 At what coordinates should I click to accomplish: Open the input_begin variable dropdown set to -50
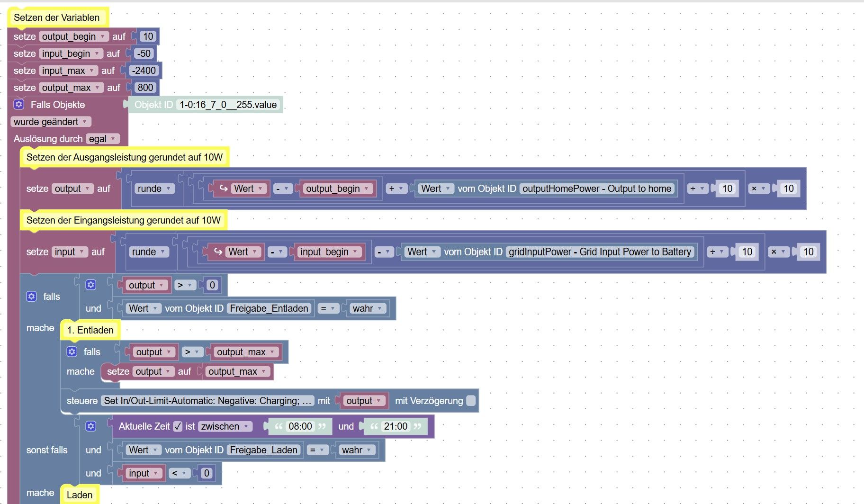coord(71,54)
